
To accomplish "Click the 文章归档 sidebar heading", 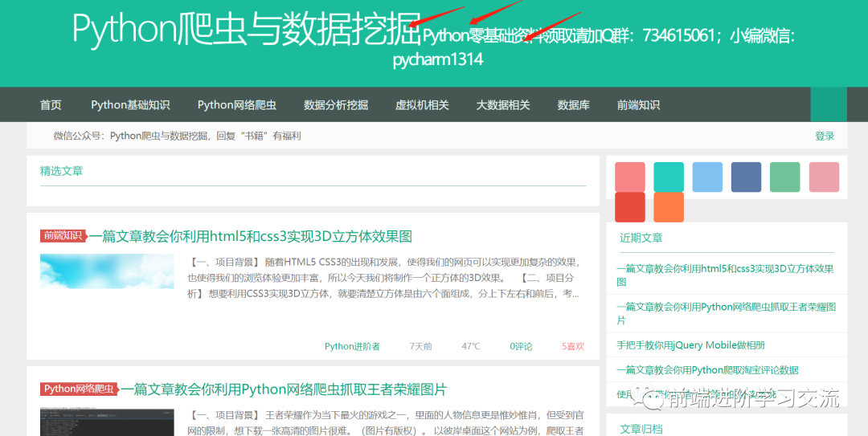I will point(641,429).
